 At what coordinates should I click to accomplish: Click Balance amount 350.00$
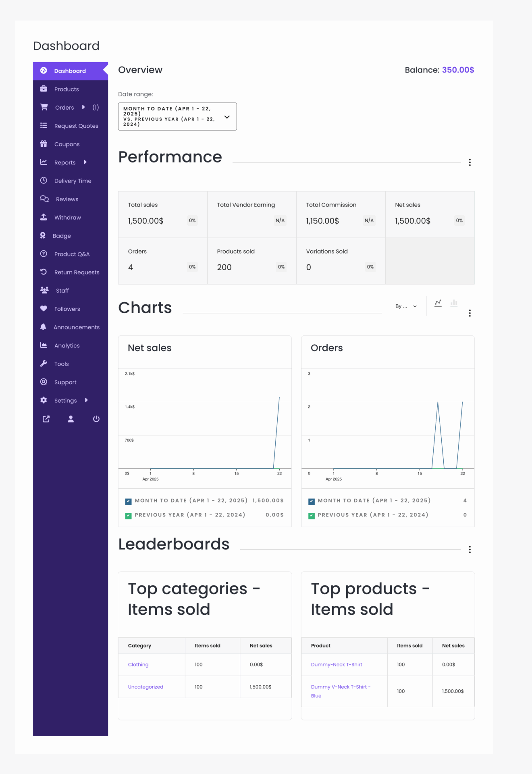pyautogui.click(x=458, y=70)
